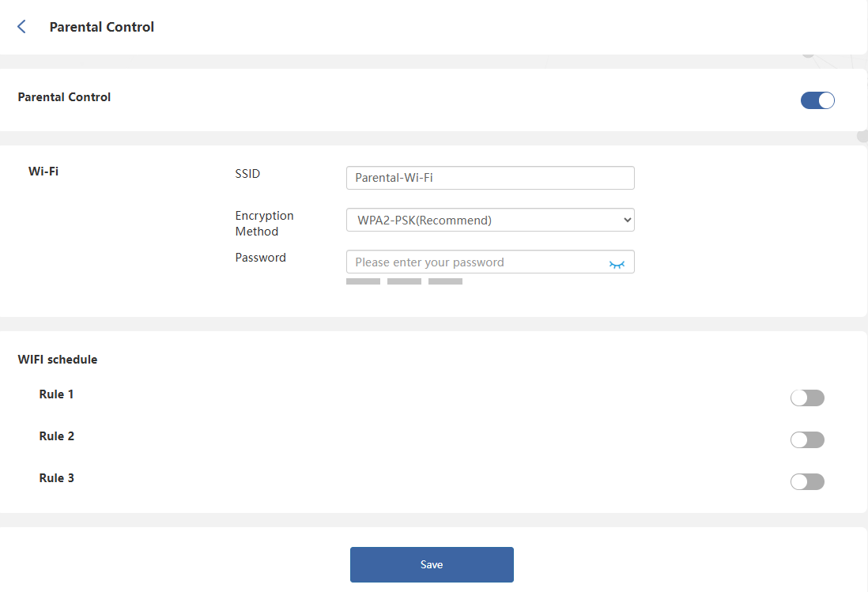Image resolution: width=868 pixels, height=592 pixels.
Task: Turn on the Rule 2 toggle
Action: pos(807,439)
